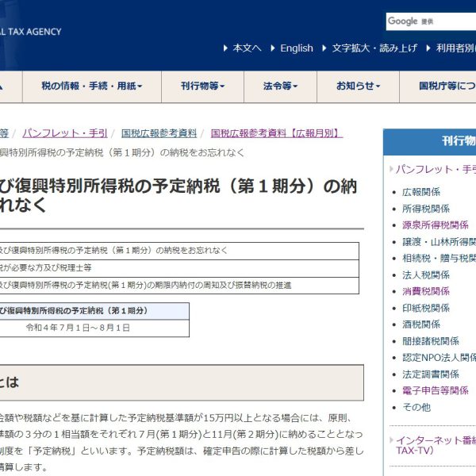
Task: Open 源泉所得税関係 sidebar link
Action: click(435, 225)
